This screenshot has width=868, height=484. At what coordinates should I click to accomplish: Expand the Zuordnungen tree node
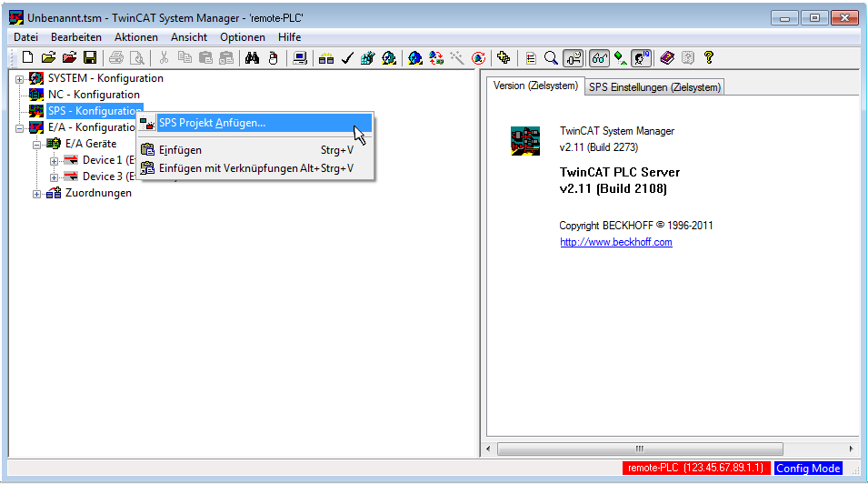(x=36, y=193)
